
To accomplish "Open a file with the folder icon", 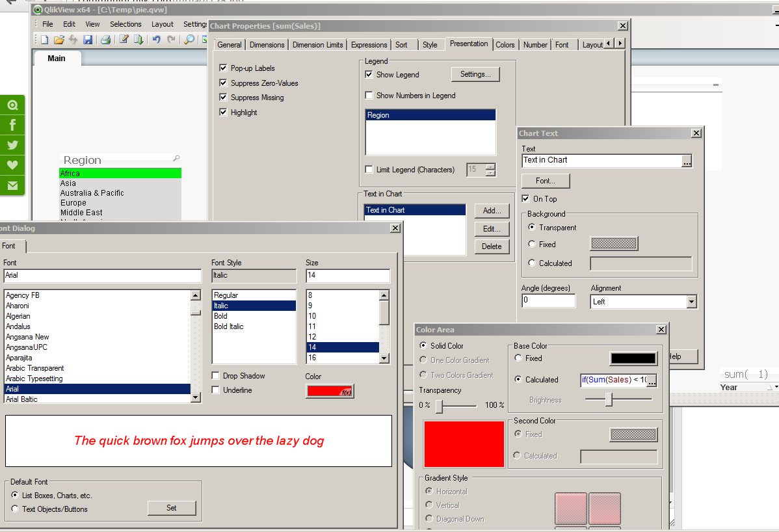I will pyautogui.click(x=59, y=40).
